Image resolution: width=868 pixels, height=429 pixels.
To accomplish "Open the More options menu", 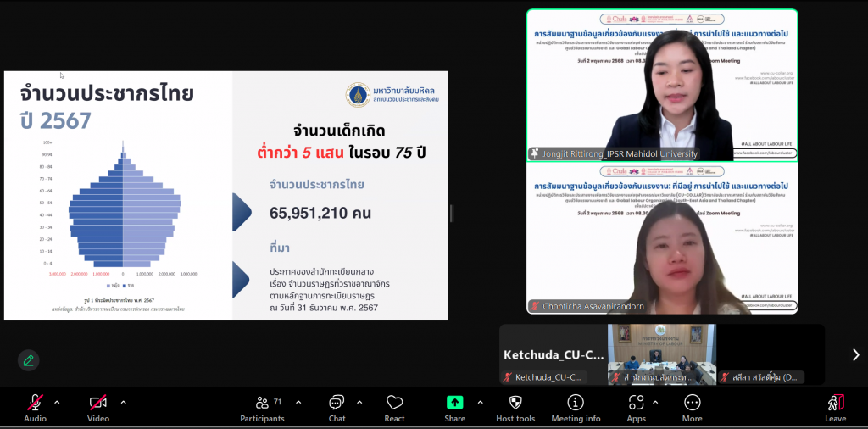I will coord(692,407).
